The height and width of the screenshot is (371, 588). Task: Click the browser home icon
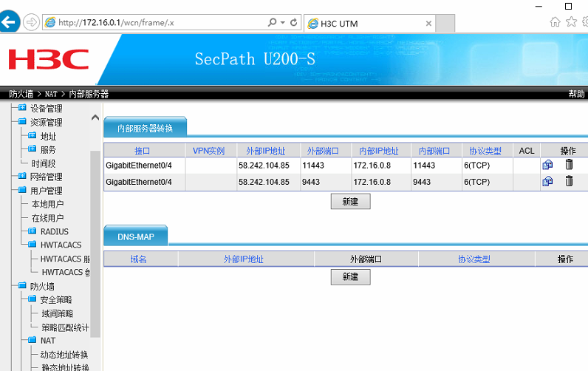click(x=555, y=22)
